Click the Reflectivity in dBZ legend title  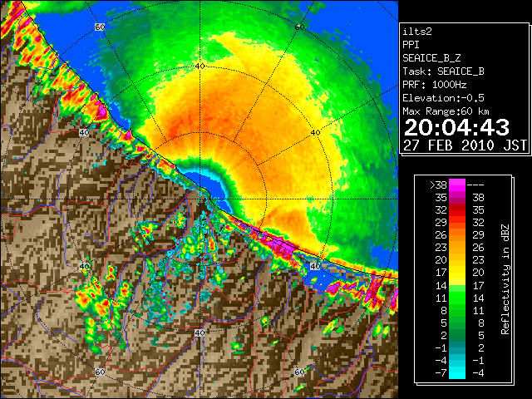click(x=505, y=279)
